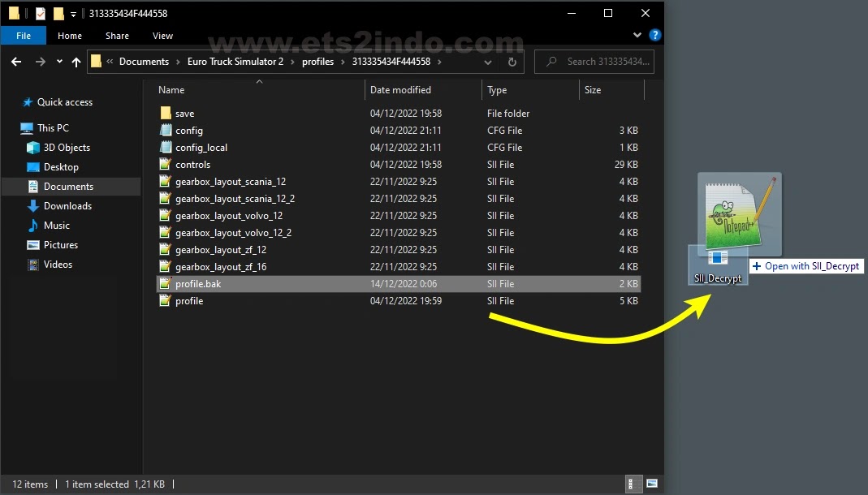Click the file name "config_local"
The image size is (868, 495).
(x=201, y=148)
